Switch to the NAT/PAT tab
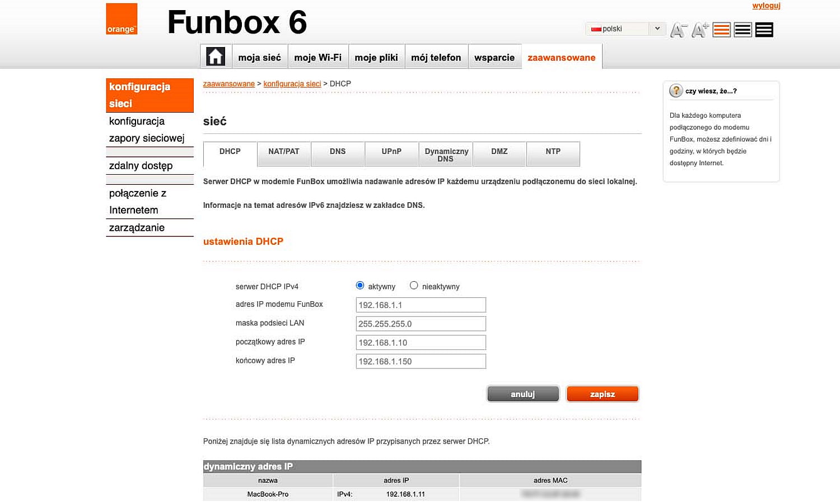This screenshot has height=504, width=840. [x=284, y=153]
